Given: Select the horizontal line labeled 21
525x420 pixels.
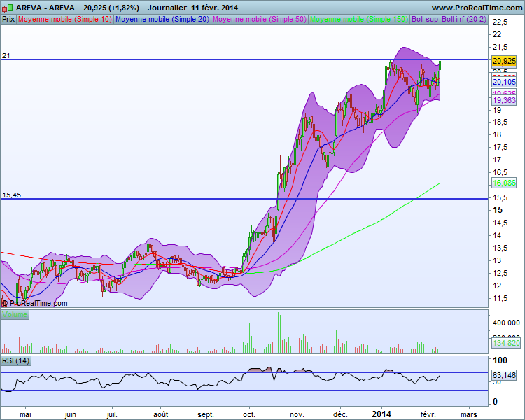Looking at the screenshot, I should [x=244, y=59].
